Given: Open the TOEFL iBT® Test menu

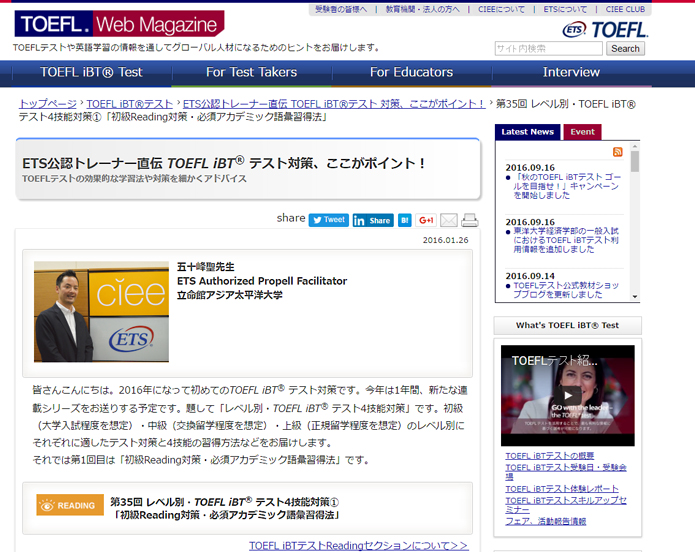Looking at the screenshot, I should [91, 72].
